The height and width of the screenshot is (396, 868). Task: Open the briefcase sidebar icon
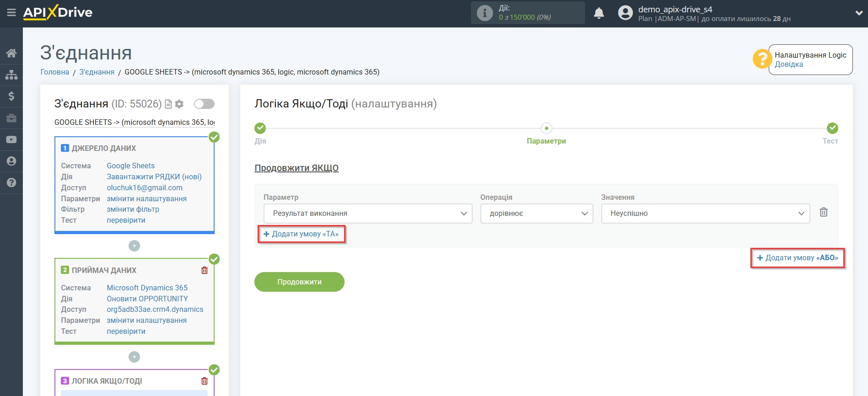click(x=11, y=118)
